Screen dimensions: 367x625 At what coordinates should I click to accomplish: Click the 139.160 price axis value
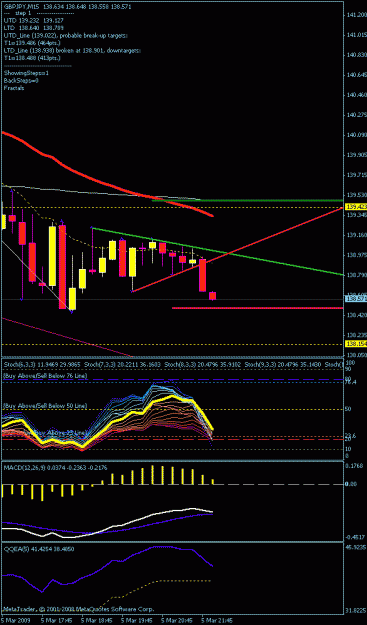click(x=357, y=235)
